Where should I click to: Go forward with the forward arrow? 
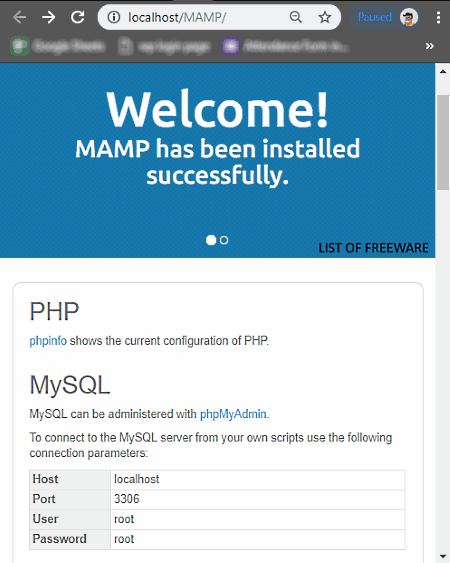[x=48, y=17]
